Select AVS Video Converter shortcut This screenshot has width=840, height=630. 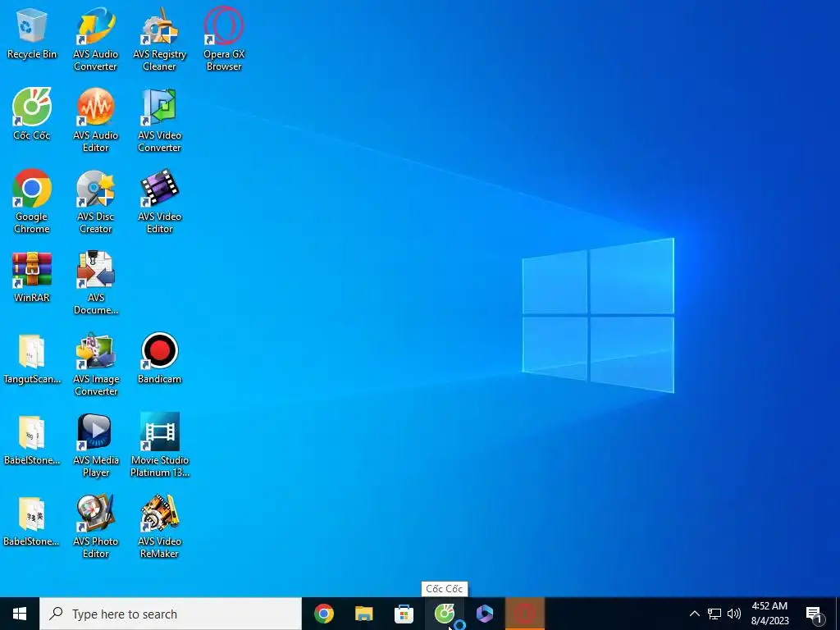(x=160, y=121)
